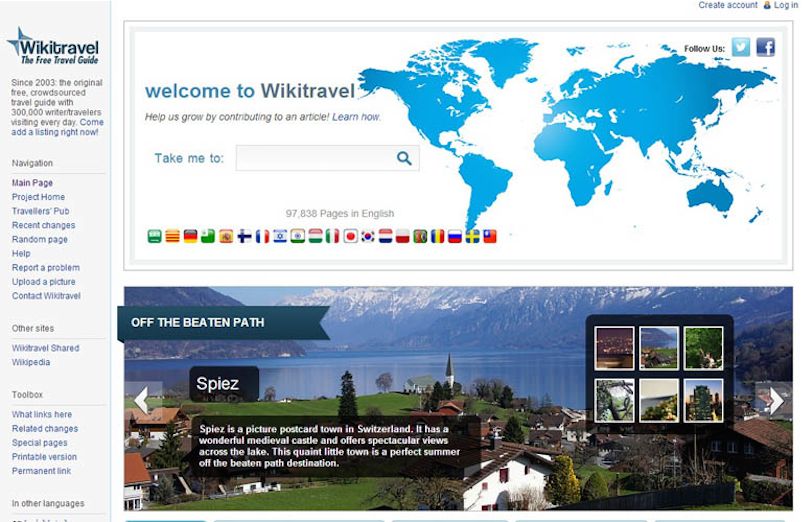Select the green Esperanto flag
Image resolution: width=802 pixels, height=522 pixels.
pyautogui.click(x=208, y=236)
